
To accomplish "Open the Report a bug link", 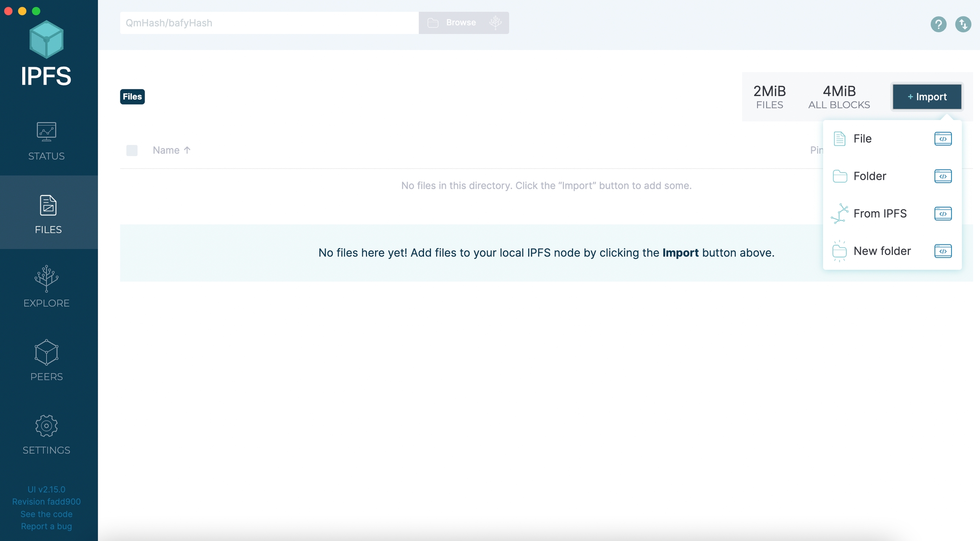I will pyautogui.click(x=46, y=526).
